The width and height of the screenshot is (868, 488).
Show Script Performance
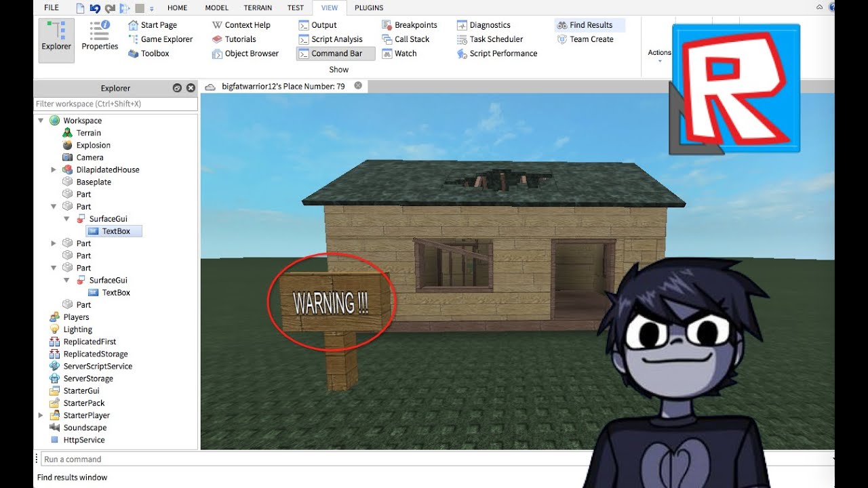tap(497, 54)
